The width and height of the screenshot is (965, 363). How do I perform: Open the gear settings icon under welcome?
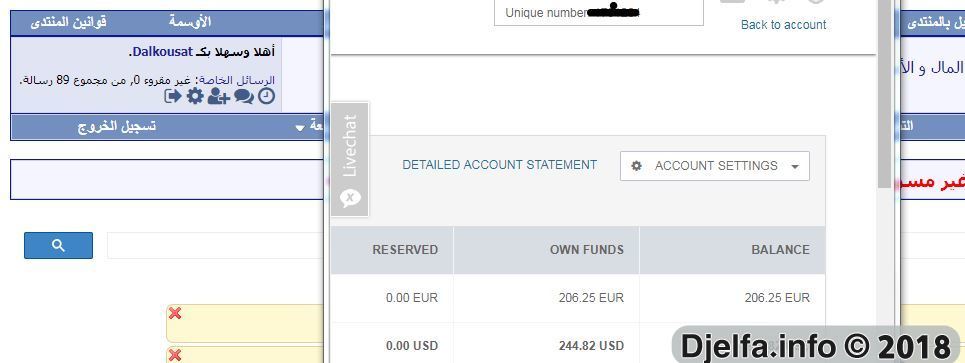coord(195,97)
